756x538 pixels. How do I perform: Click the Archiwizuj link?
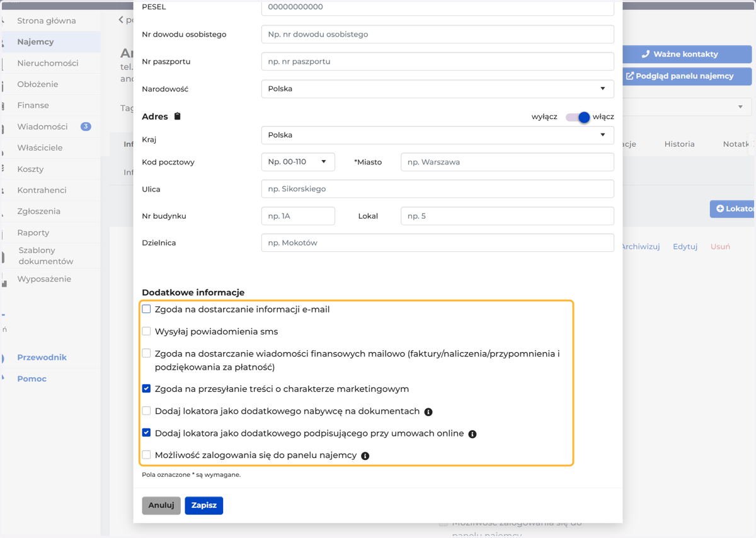coord(640,246)
